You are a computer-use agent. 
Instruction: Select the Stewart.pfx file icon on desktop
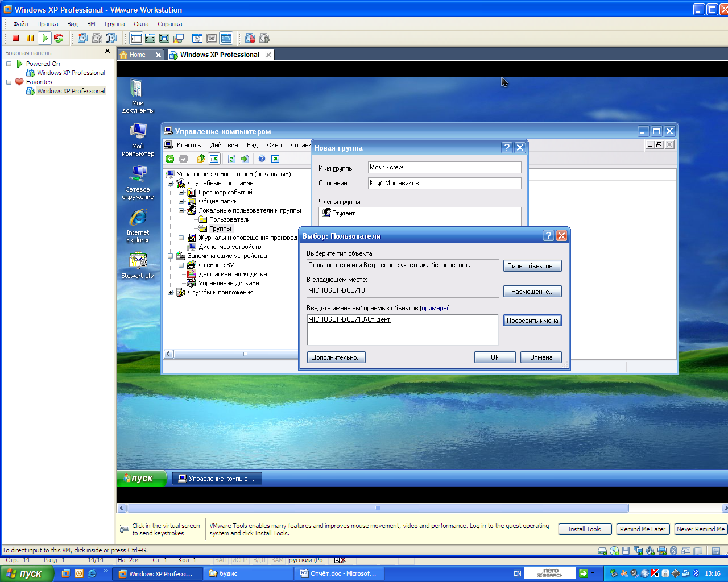[138, 265]
